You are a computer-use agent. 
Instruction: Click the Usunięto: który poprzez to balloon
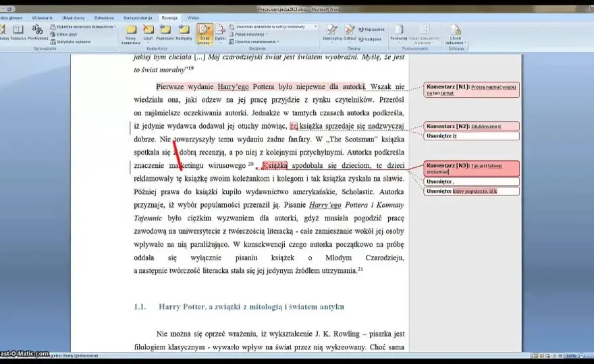[x=471, y=191]
